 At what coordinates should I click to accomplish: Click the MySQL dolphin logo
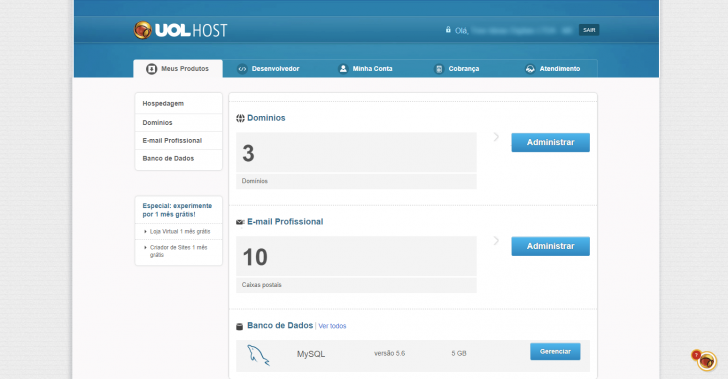(x=258, y=355)
